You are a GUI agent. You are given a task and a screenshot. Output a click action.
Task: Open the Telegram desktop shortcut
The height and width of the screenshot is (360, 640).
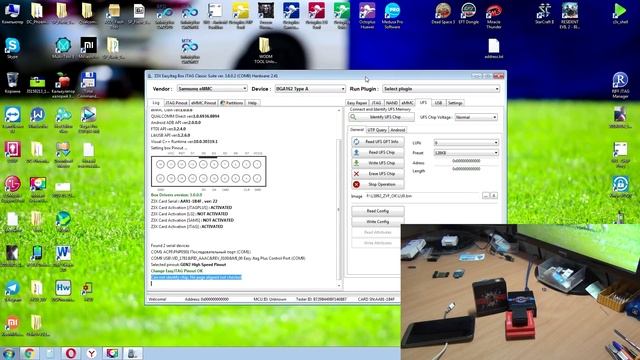pos(12,291)
